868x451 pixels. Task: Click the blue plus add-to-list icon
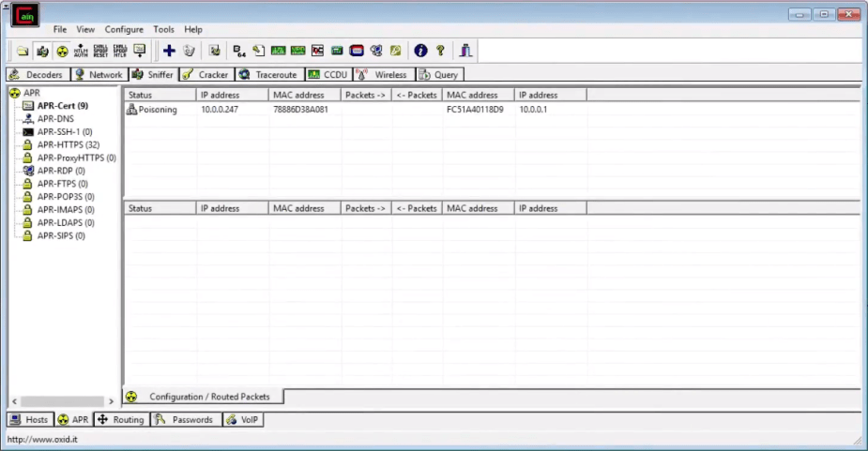(169, 51)
